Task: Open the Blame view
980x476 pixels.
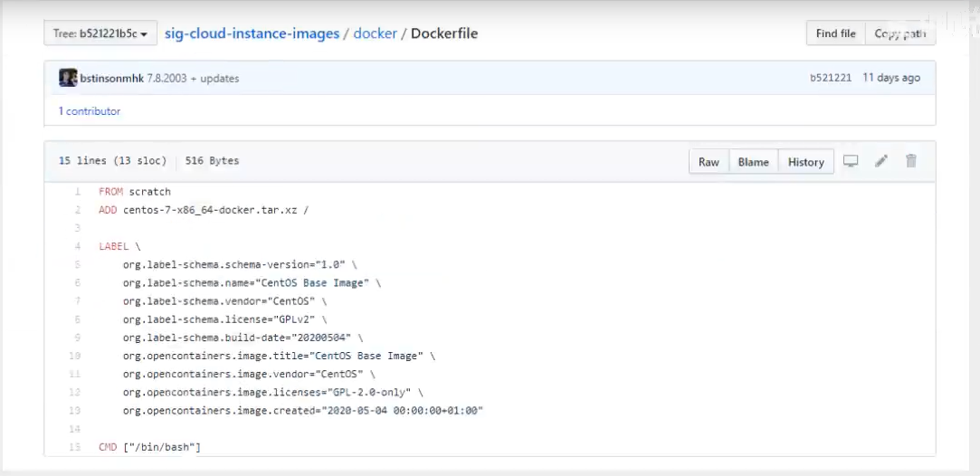Action: pyautogui.click(x=753, y=162)
